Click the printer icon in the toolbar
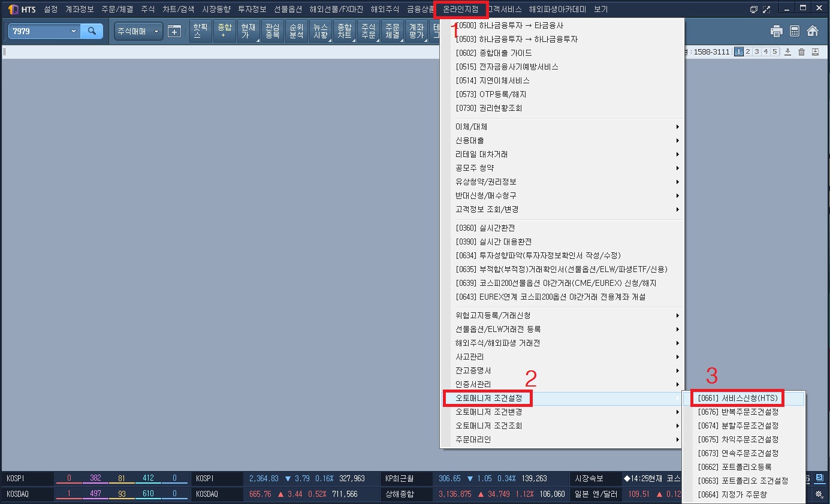The width and height of the screenshot is (830, 504). coord(777,31)
